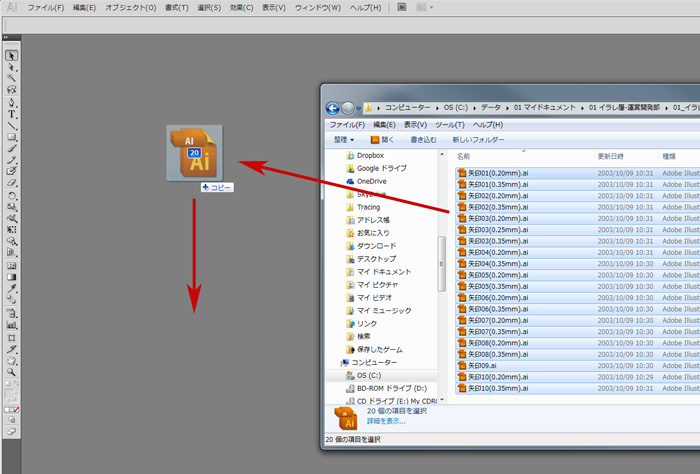The image size is (700, 474).
Task: Select the Shape Builder tool
Action: pyautogui.click(x=12, y=241)
